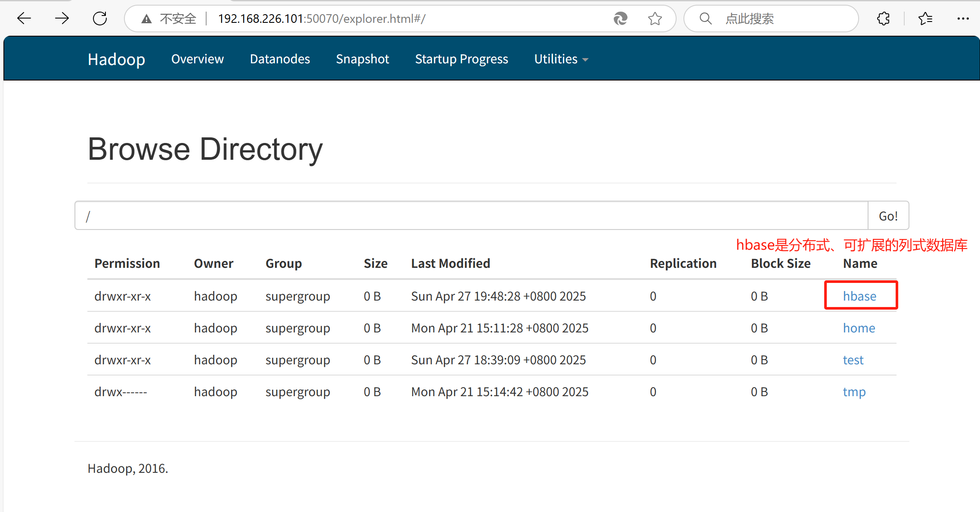Open the Overview tab
This screenshot has height=512, width=980.
[x=198, y=59]
